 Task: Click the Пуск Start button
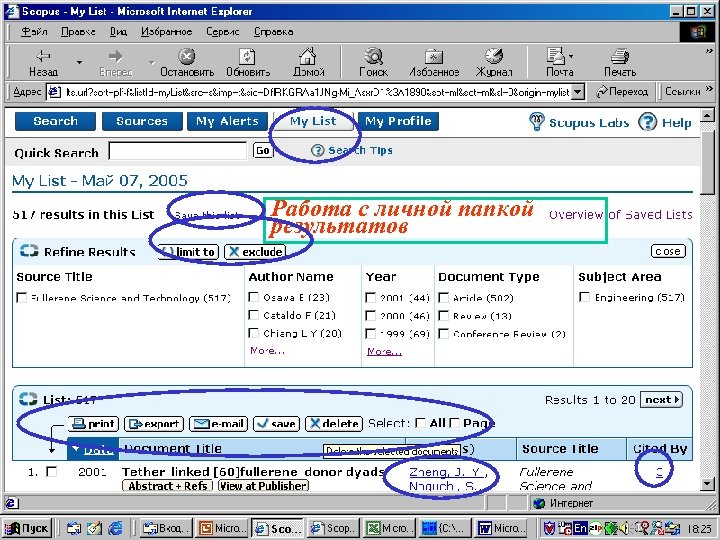pos(26,528)
